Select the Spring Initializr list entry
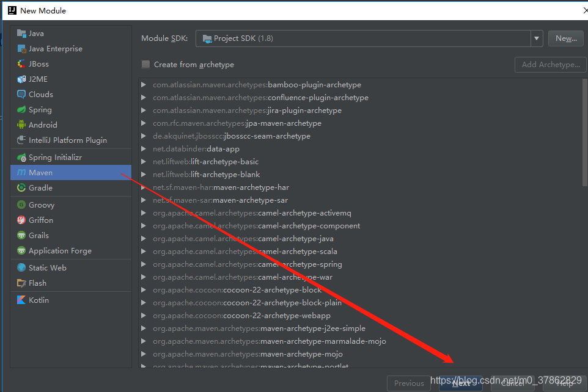Screen dimensions: 588x392 click(71, 158)
